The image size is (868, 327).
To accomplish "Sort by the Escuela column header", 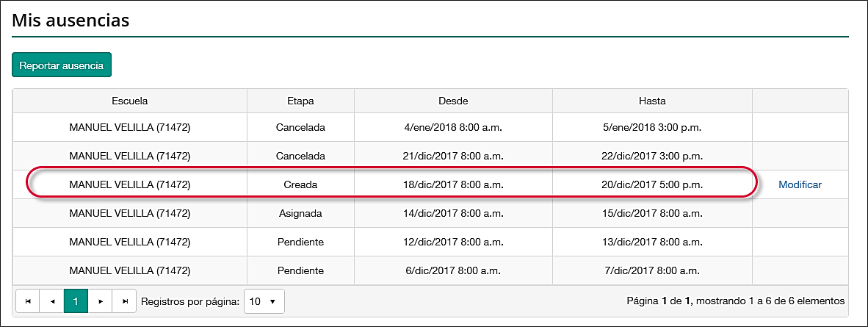I will 130,101.
